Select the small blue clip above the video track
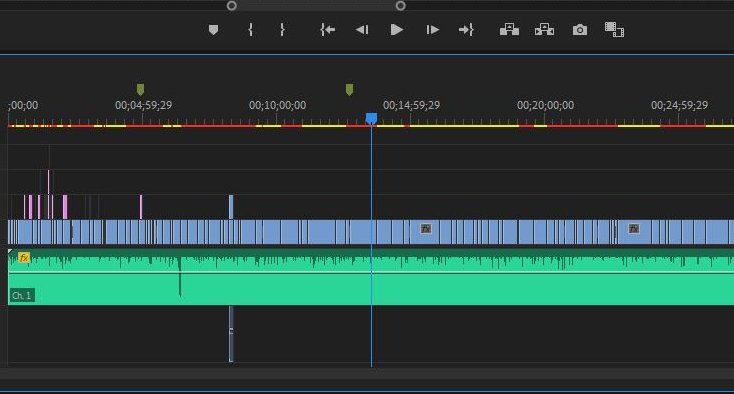 (x=231, y=207)
